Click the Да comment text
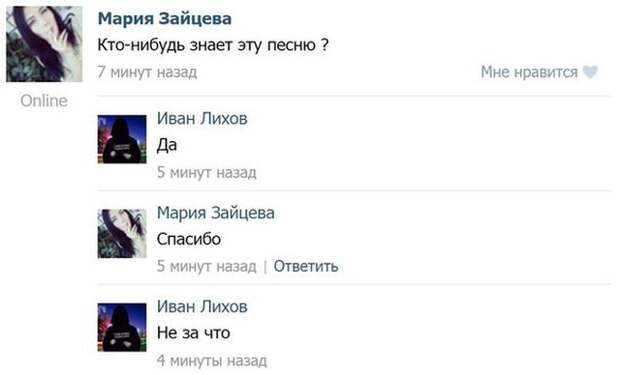620x375 pixels. 167,146
